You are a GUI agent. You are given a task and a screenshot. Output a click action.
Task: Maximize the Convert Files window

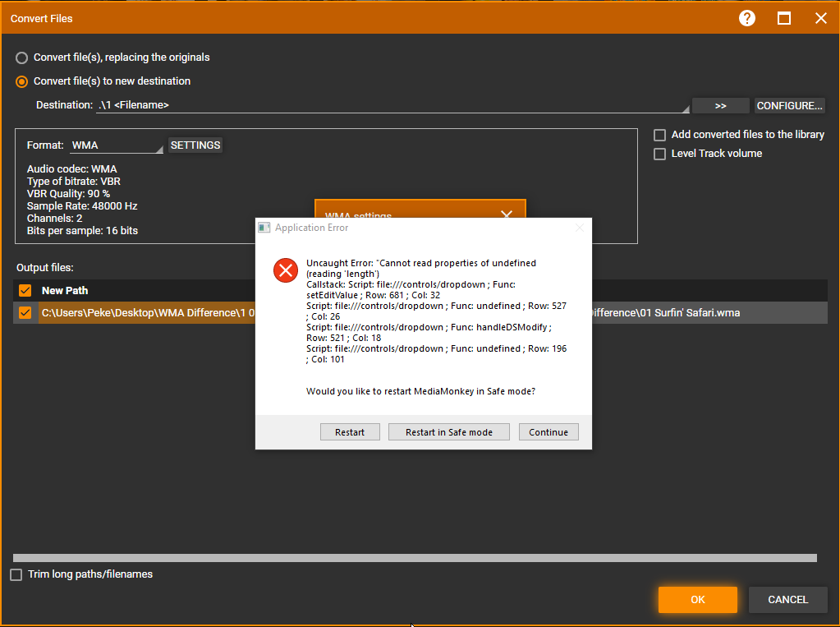click(x=784, y=18)
